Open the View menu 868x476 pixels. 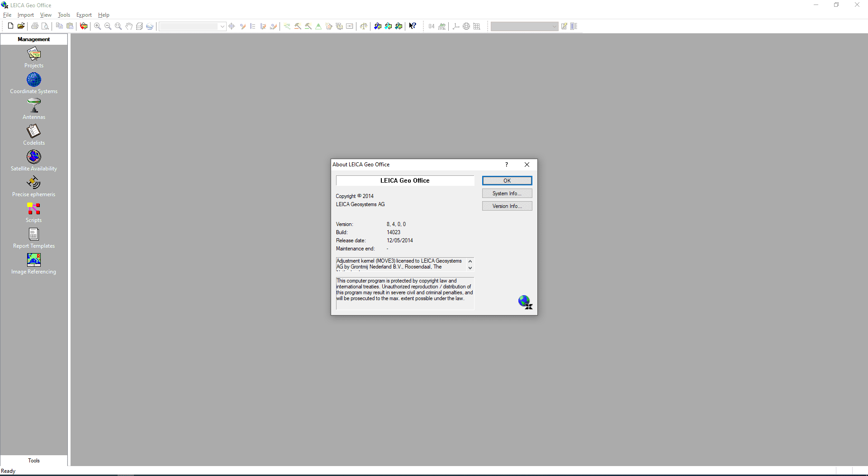tap(46, 15)
